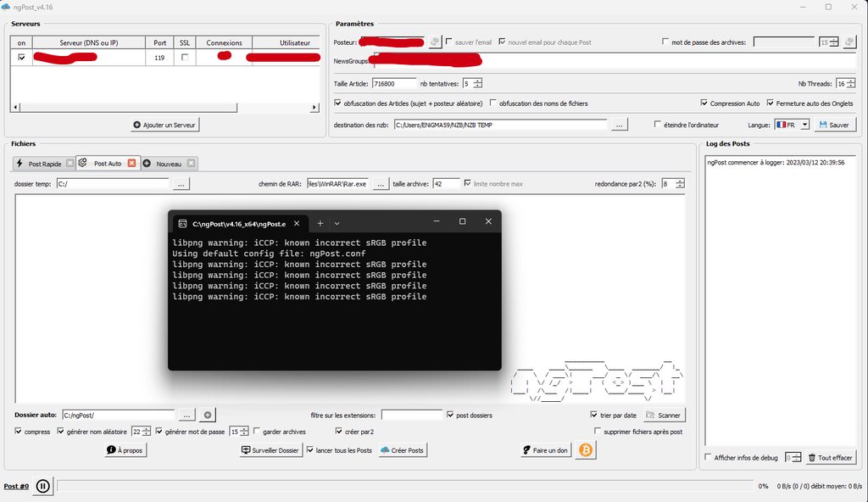Image resolution: width=868 pixels, height=502 pixels.
Task: Toggle 'lancer tous les Posts' checkbox
Action: (x=310, y=450)
